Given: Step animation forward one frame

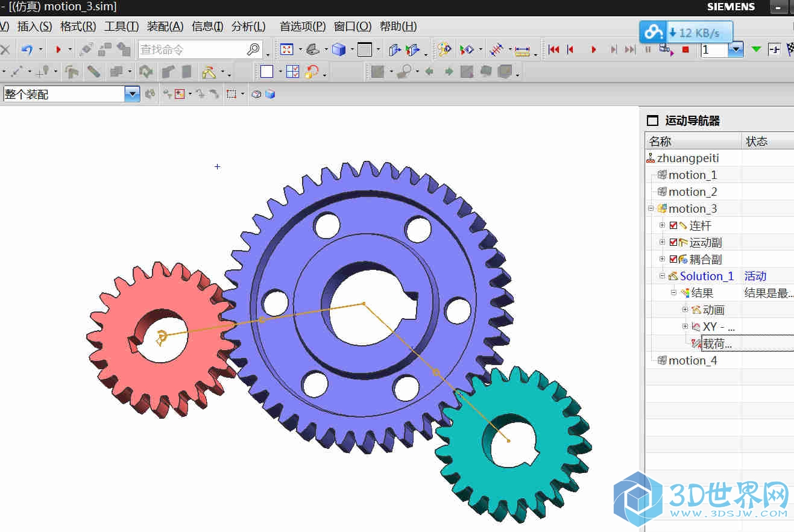Looking at the screenshot, I should click(x=614, y=49).
